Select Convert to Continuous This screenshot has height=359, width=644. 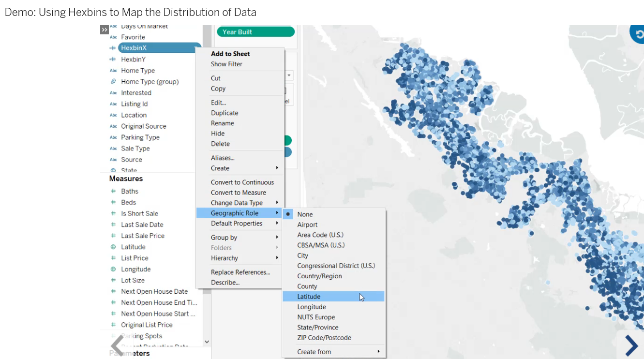click(x=240, y=182)
